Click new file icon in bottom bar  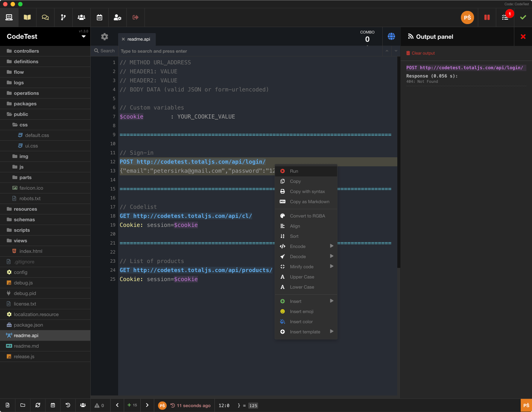8,405
